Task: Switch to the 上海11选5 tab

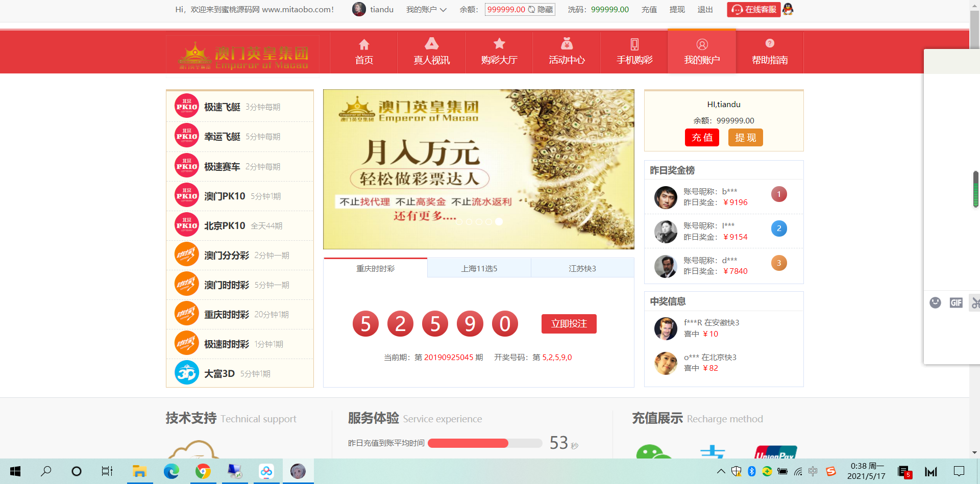Action: click(479, 268)
